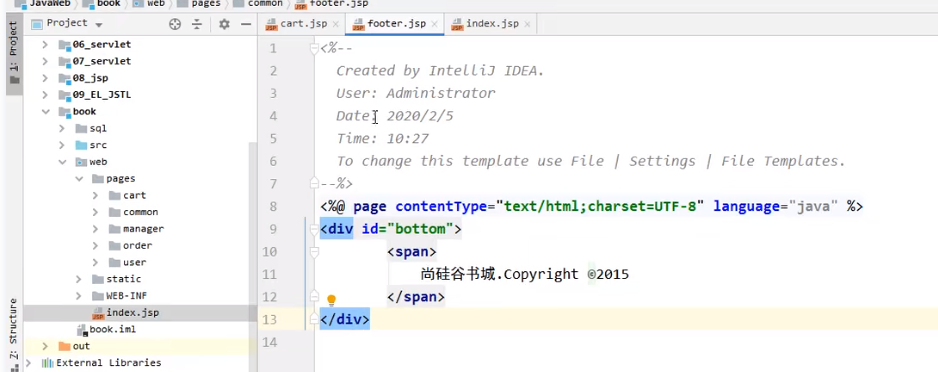Hide the Project panel with minus icon

245,24
